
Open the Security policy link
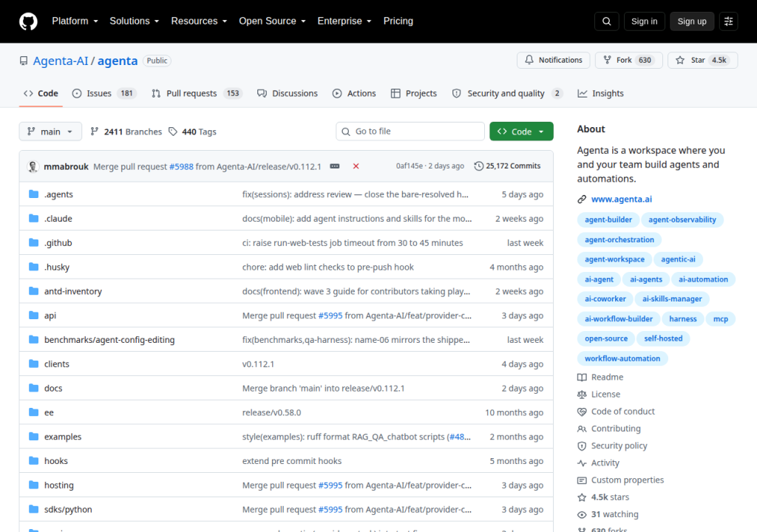[619, 446]
